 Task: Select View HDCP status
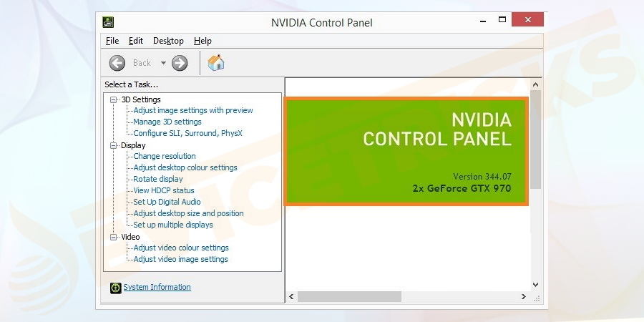coord(164,190)
